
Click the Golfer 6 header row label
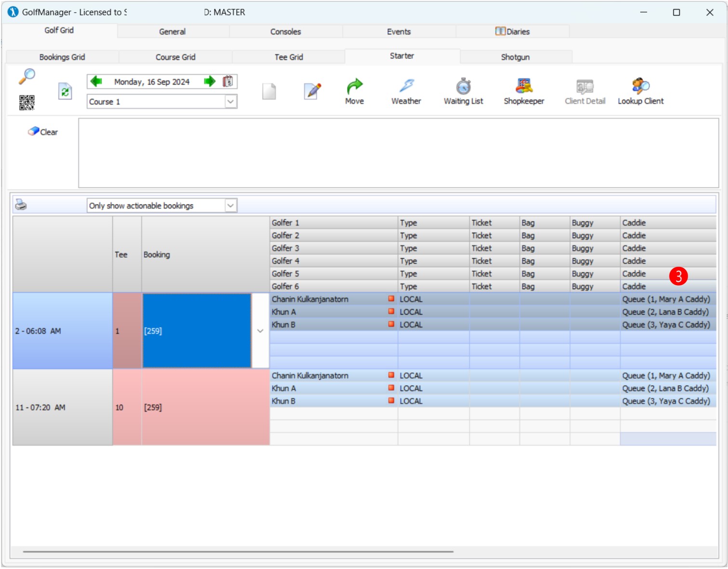click(334, 286)
